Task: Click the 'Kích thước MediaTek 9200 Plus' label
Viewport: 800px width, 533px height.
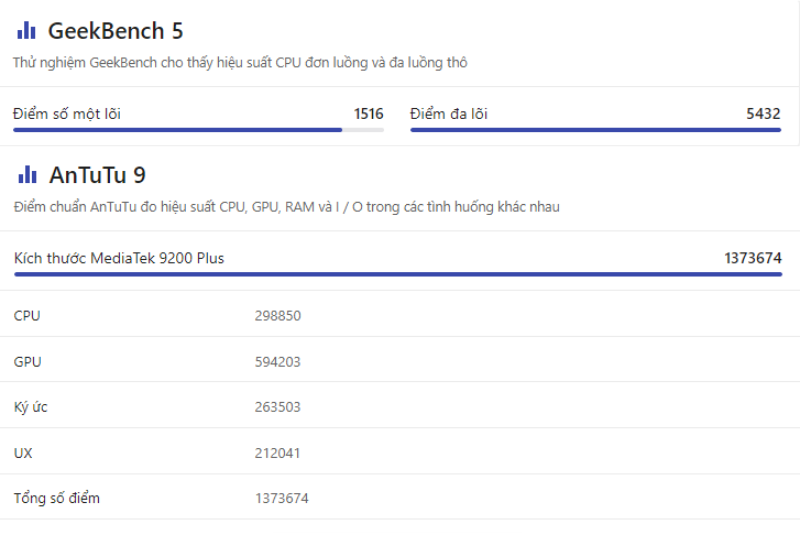Action: (x=119, y=258)
